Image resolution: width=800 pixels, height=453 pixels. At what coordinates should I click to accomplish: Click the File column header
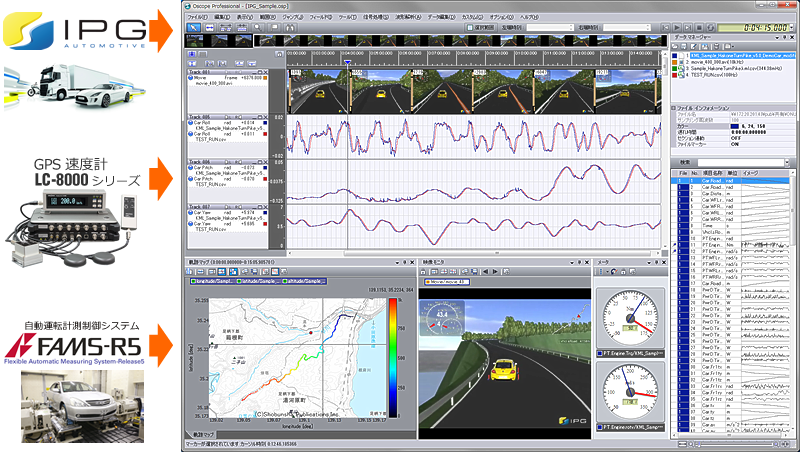pyautogui.click(x=684, y=173)
